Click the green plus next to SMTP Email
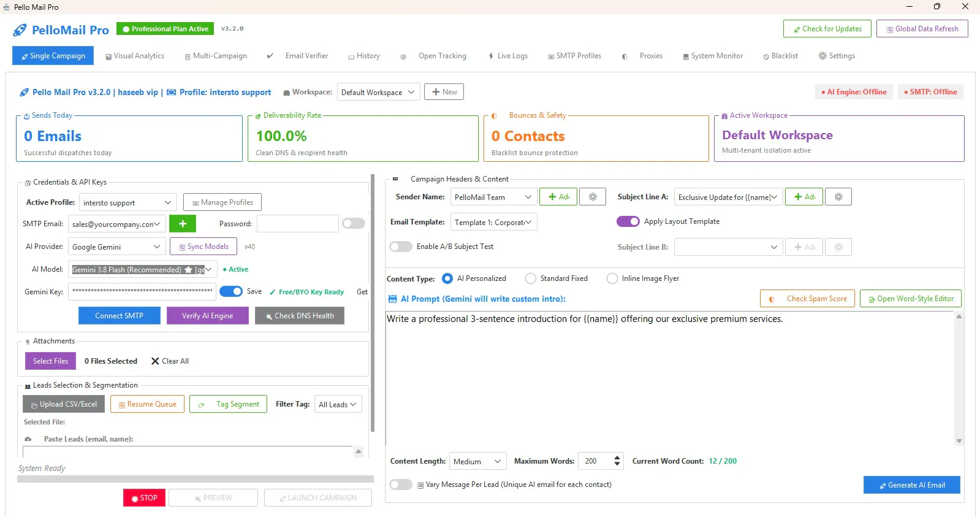 point(183,224)
